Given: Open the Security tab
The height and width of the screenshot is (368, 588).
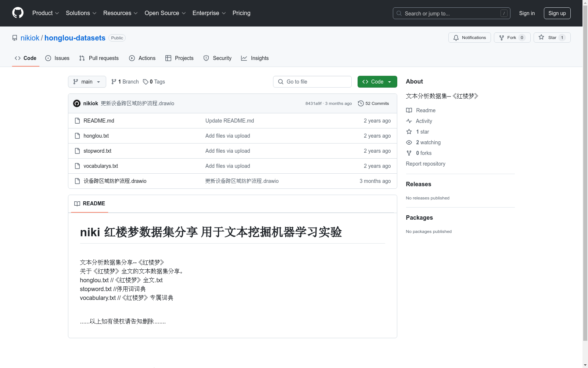Looking at the screenshot, I should tap(218, 58).
